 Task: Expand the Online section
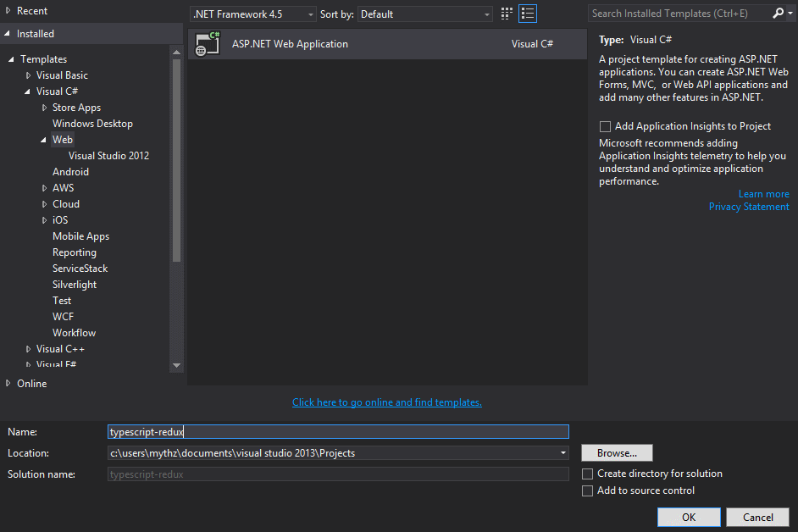tap(8, 384)
